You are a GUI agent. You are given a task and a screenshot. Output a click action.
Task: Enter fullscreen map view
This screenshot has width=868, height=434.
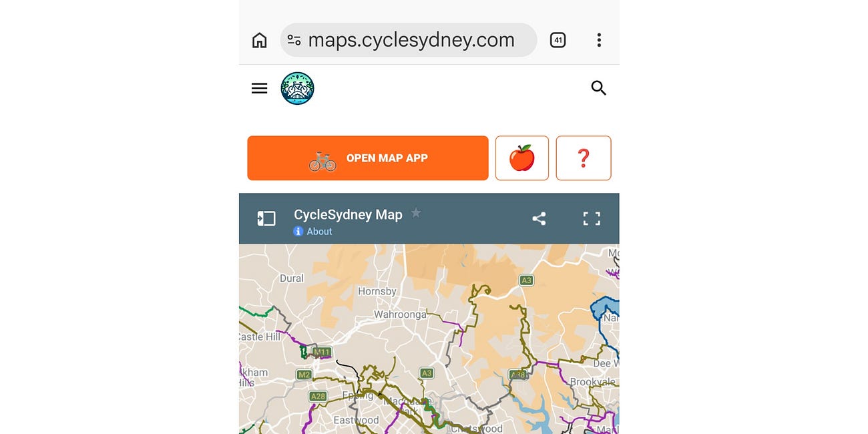tap(592, 218)
